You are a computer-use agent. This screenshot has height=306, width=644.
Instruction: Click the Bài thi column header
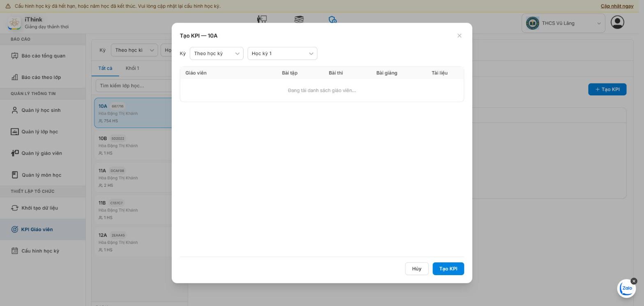pos(336,73)
